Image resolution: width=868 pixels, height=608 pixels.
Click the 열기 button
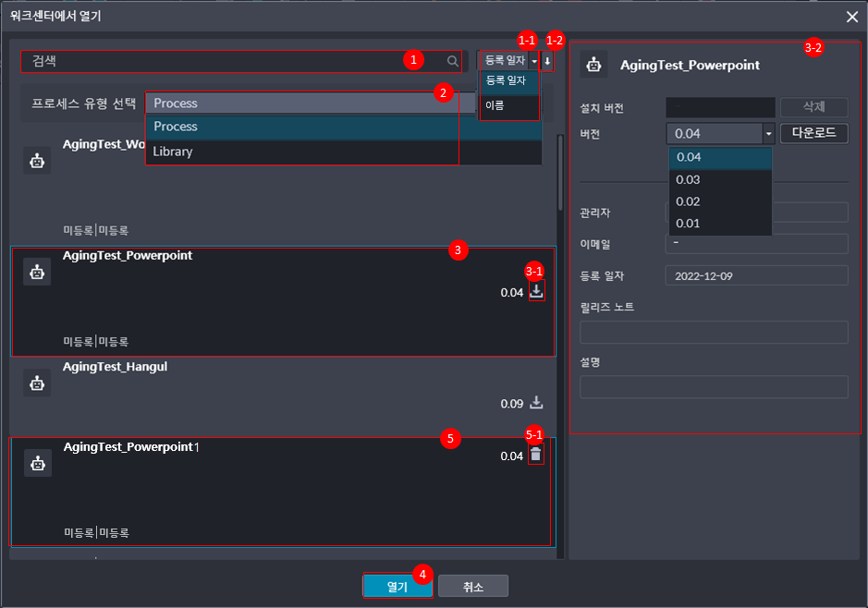(397, 587)
